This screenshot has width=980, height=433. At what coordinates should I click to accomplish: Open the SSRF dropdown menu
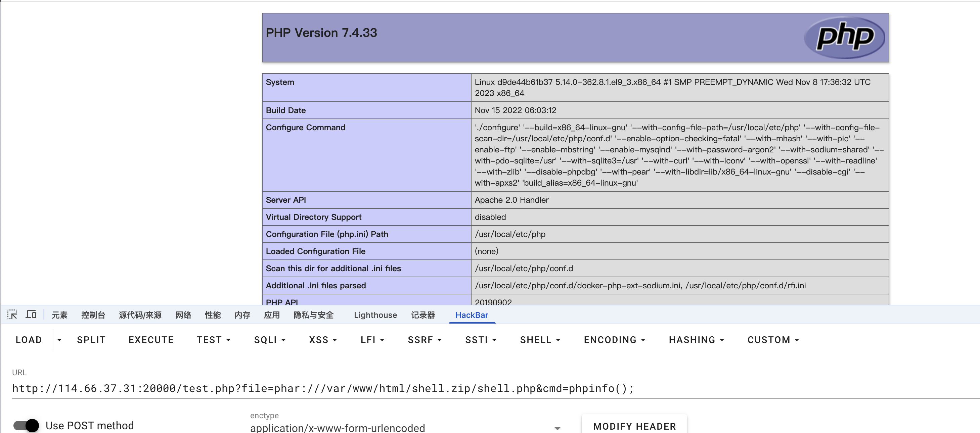click(x=425, y=339)
